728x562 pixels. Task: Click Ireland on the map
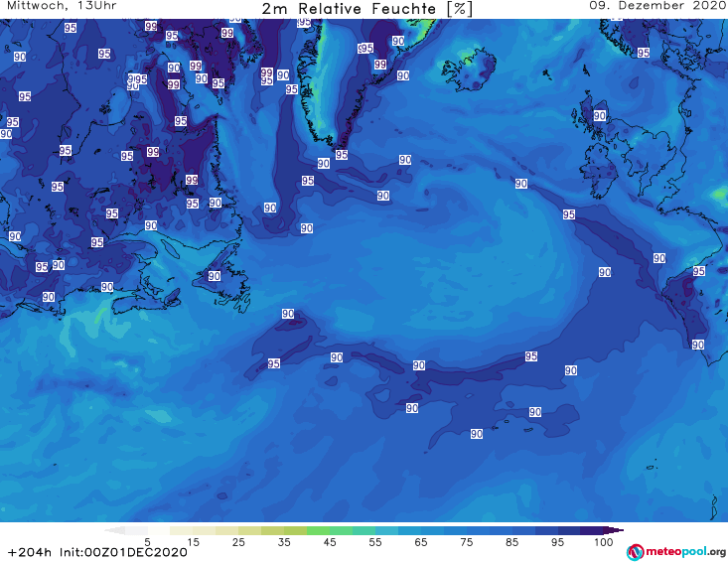(x=599, y=172)
